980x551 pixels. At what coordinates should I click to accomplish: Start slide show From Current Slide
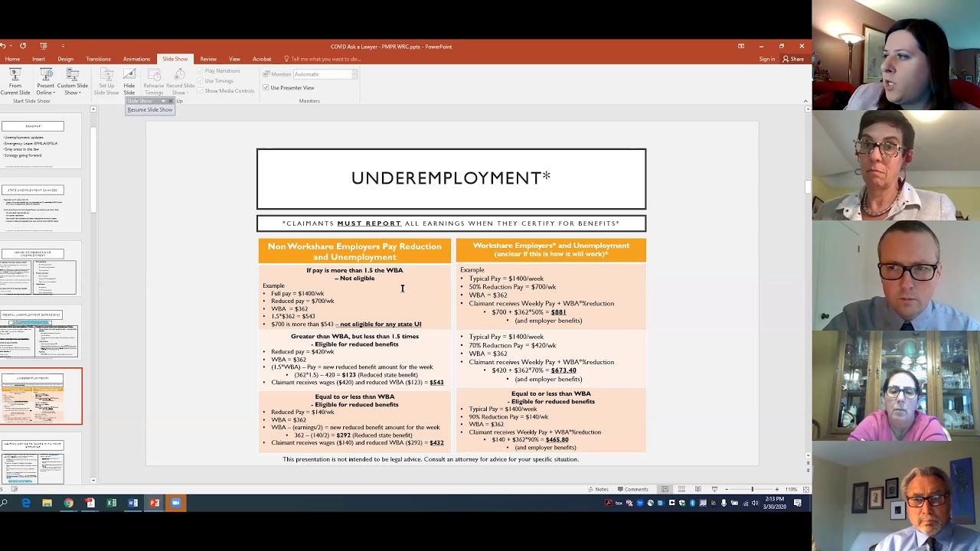15,81
